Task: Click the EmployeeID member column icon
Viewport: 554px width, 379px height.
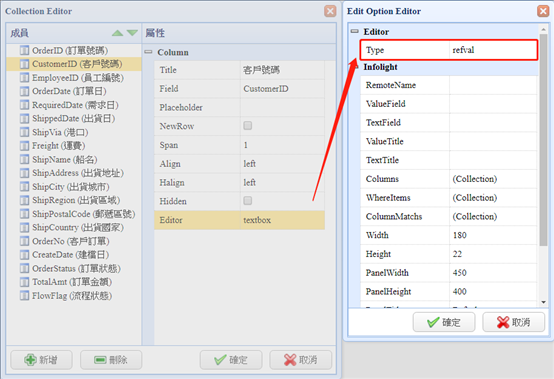Action: pos(24,78)
